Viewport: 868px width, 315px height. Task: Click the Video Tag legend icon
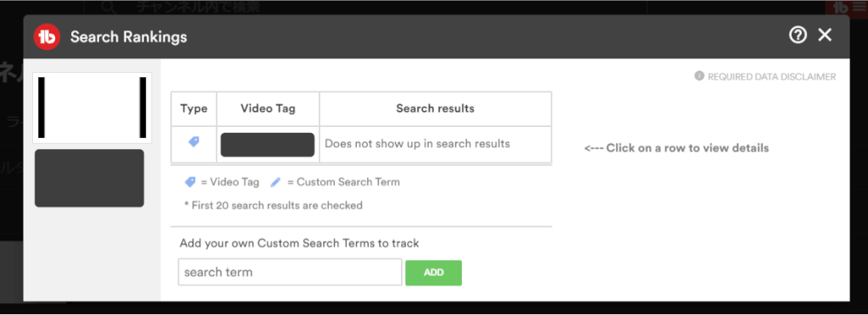[191, 182]
